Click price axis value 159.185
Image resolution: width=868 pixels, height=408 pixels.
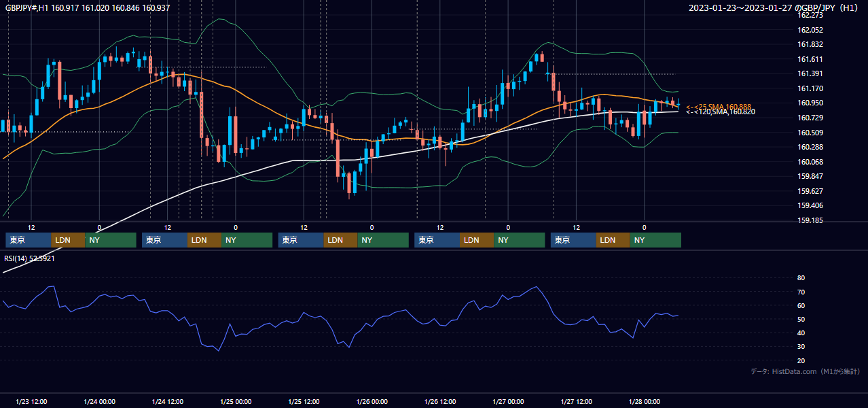[x=810, y=220]
